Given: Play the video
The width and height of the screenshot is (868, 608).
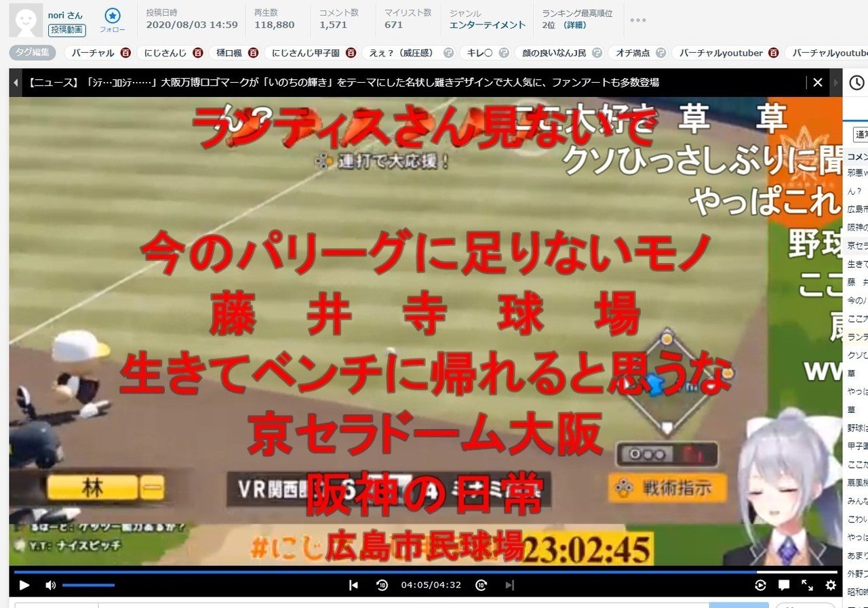Looking at the screenshot, I should (24, 585).
